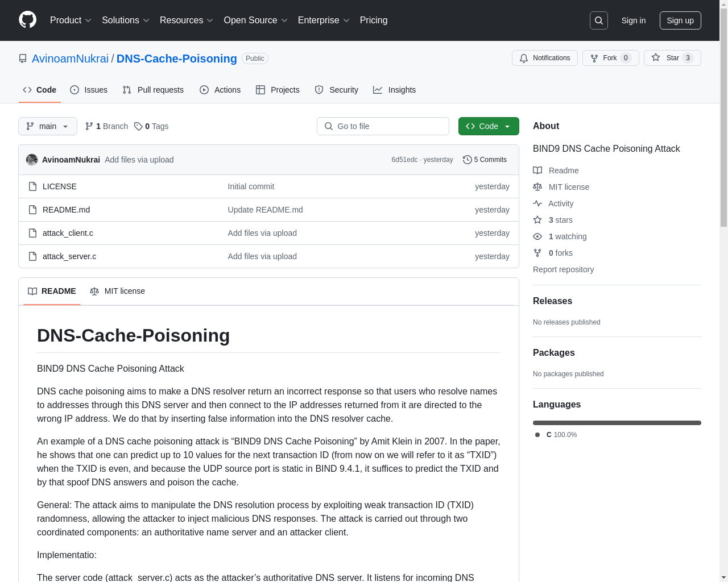
Task: Click the star count badge 3
Action: pos(688,58)
